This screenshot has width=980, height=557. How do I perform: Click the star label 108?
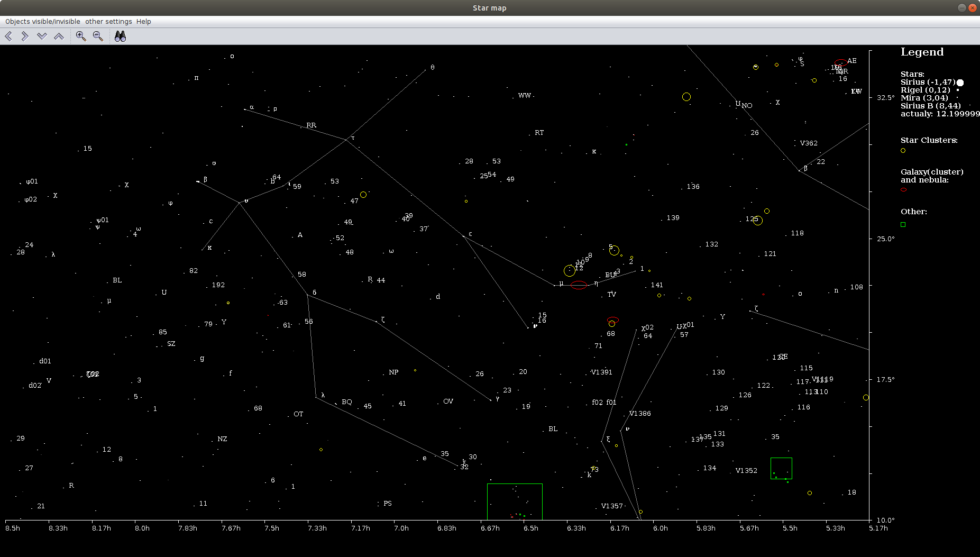point(856,287)
